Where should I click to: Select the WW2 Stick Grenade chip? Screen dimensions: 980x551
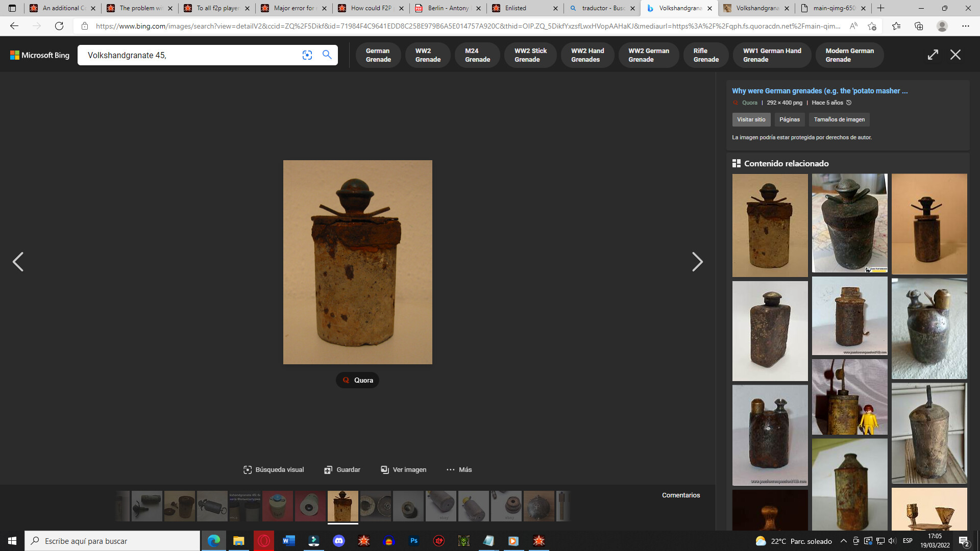(530, 55)
